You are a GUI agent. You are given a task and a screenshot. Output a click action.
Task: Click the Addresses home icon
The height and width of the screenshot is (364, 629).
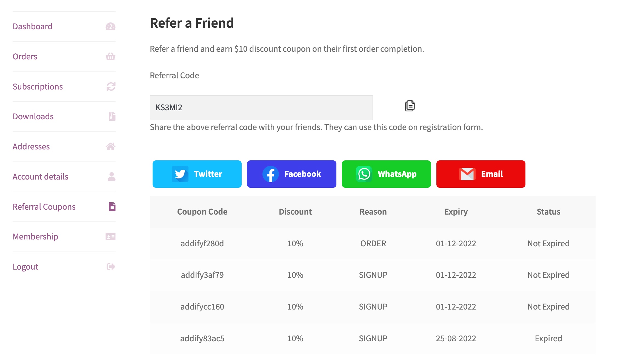[110, 147]
